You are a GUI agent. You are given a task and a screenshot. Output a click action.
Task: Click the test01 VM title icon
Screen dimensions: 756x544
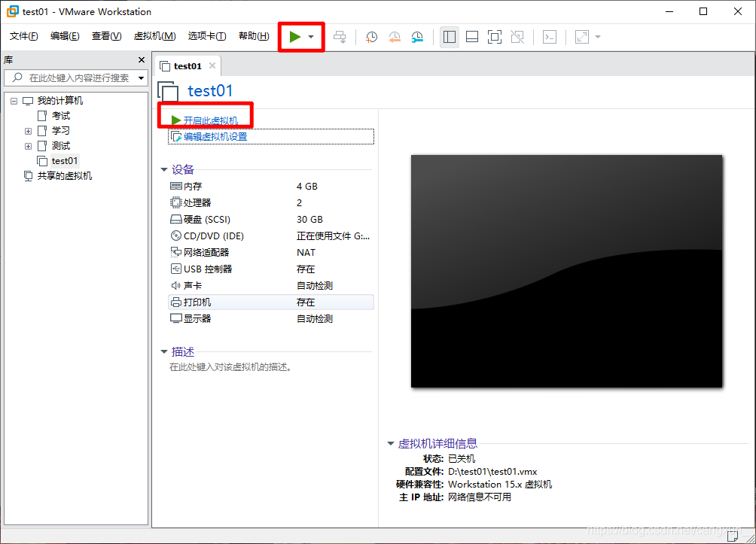tap(168, 92)
